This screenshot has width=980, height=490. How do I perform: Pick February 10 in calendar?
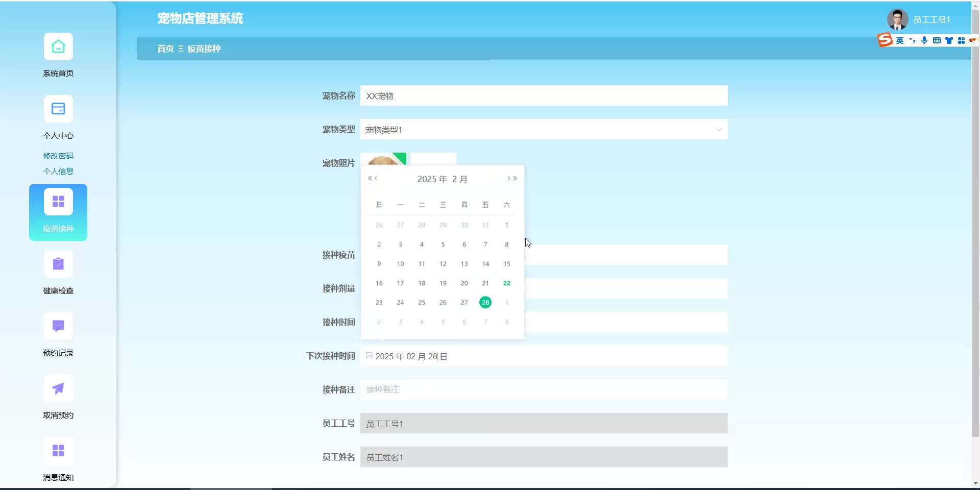point(400,264)
